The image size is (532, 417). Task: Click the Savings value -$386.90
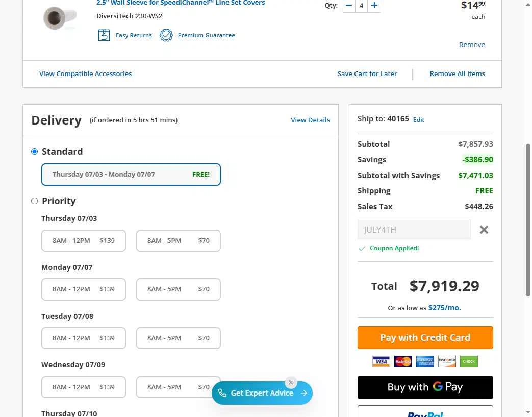pos(477,160)
